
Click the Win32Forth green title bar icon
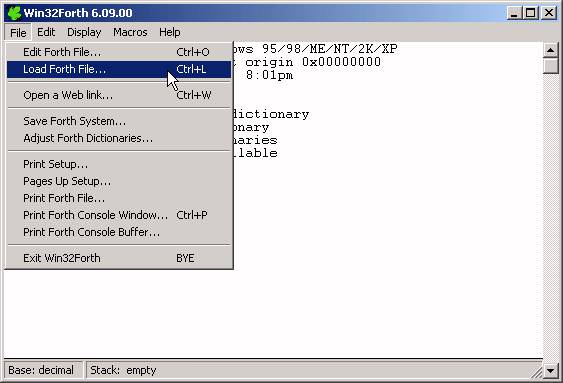pyautogui.click(x=14, y=13)
